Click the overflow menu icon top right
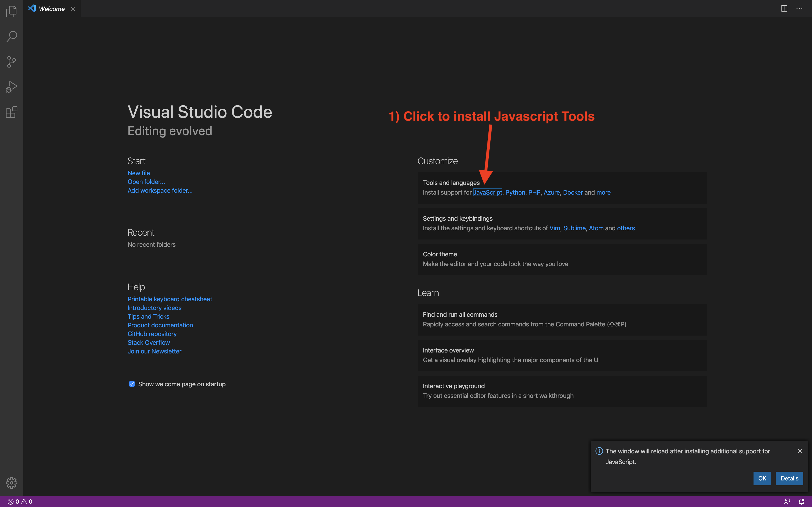This screenshot has width=812, height=507. tap(799, 8)
